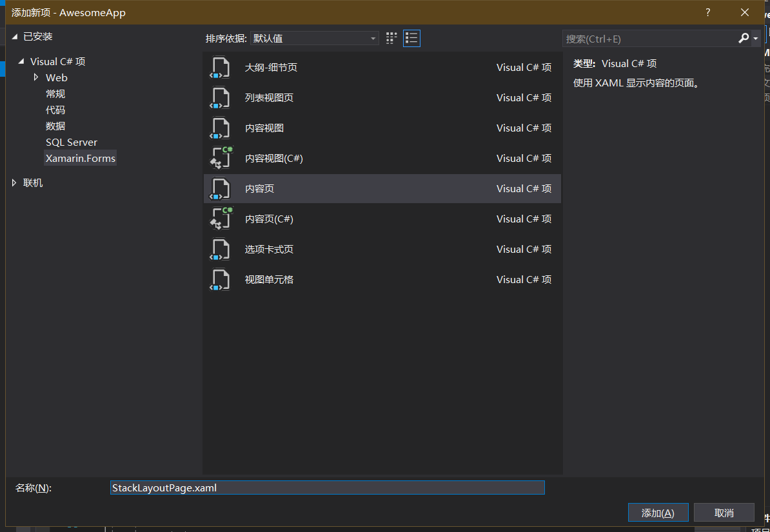The image size is (770, 532).
Task: Select the 数据 category
Action: coord(55,126)
